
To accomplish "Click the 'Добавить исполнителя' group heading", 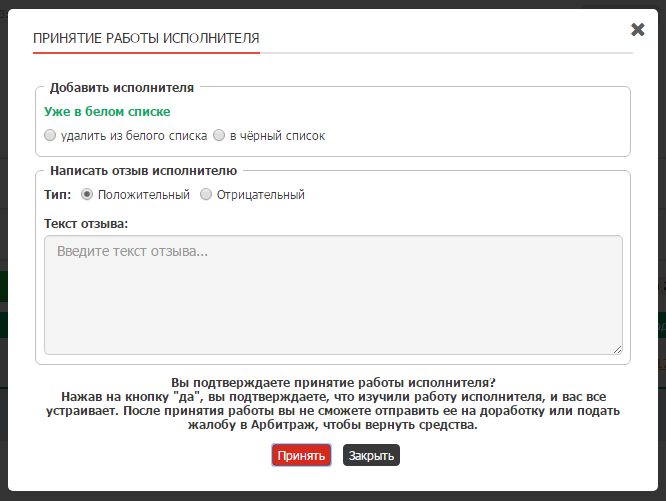I will 121,87.
